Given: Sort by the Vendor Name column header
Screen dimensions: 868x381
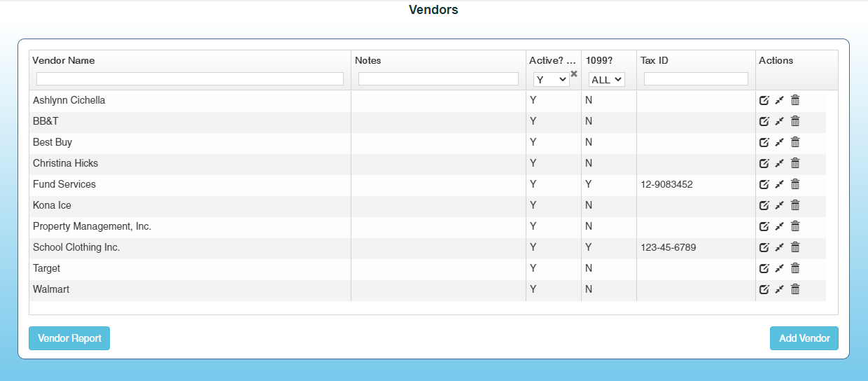Looking at the screenshot, I should [x=64, y=60].
